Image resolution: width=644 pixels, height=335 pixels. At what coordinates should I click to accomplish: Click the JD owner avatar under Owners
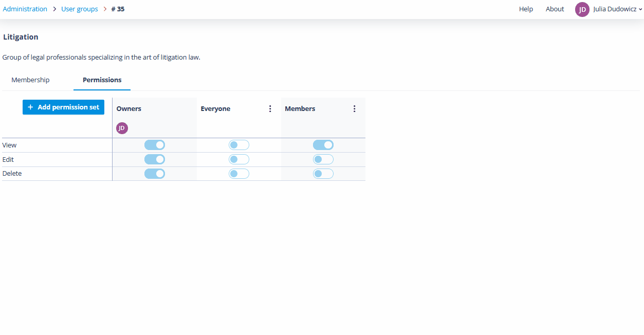[122, 128]
